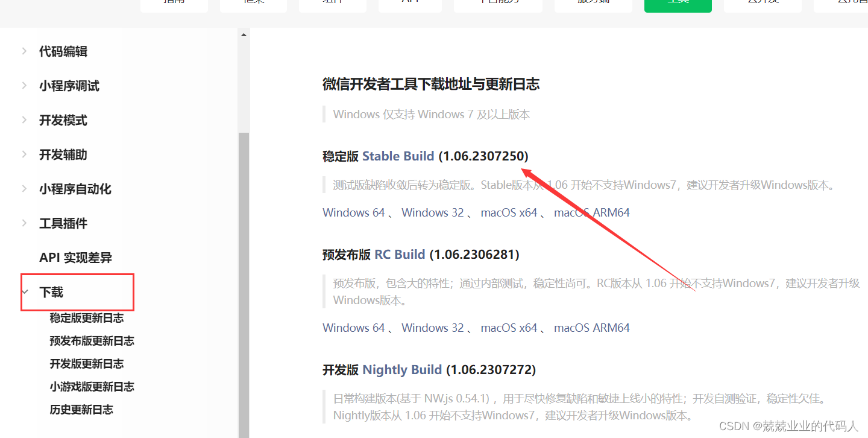This screenshot has width=868, height=438.
Task: Open 小游戏版更新日志 sidebar entry
Action: [92, 387]
